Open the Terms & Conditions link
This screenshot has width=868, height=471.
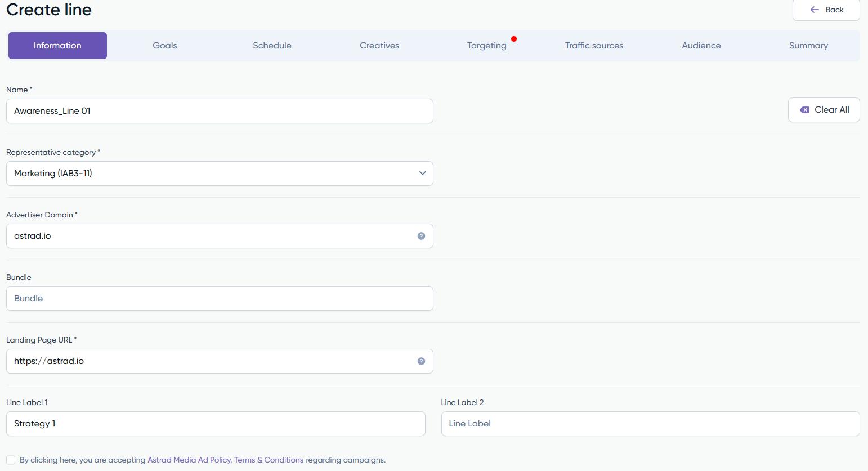click(269, 460)
